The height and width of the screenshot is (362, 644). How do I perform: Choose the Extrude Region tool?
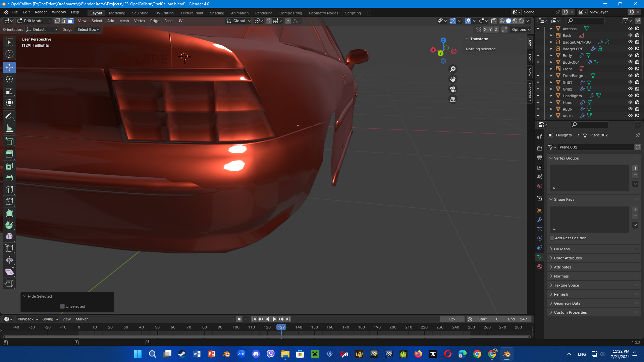point(9,155)
